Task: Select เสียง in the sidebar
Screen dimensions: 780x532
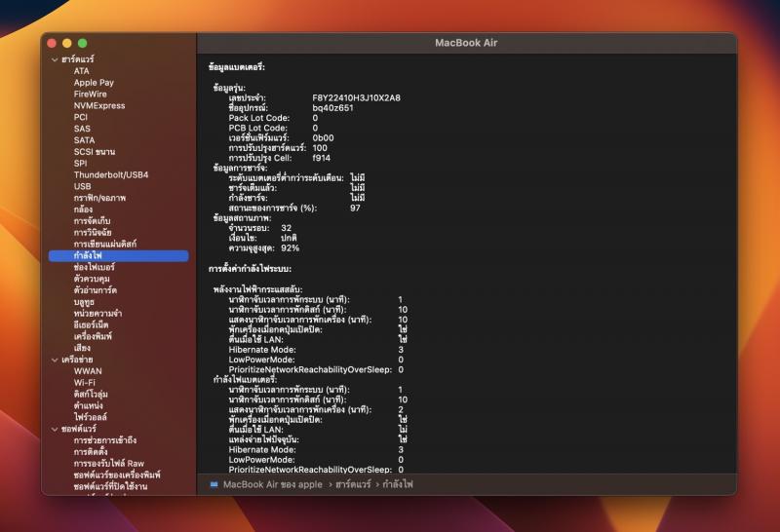Action: click(82, 348)
